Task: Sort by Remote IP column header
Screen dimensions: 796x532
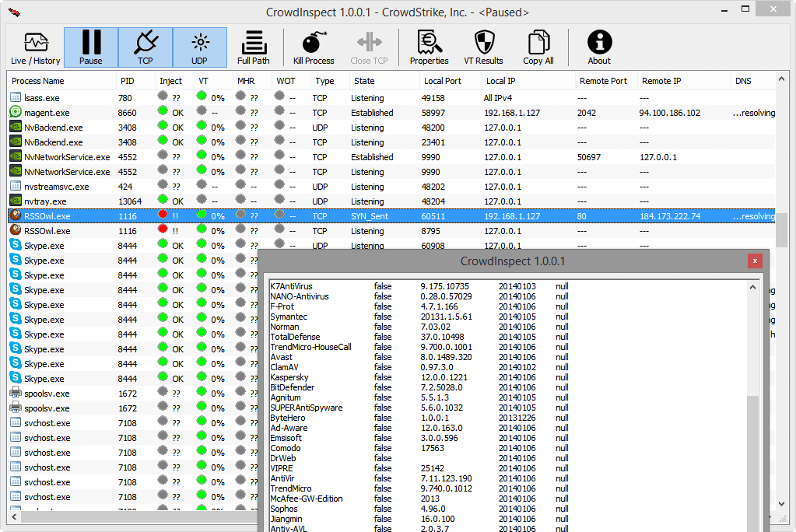Action: pyautogui.click(x=661, y=81)
